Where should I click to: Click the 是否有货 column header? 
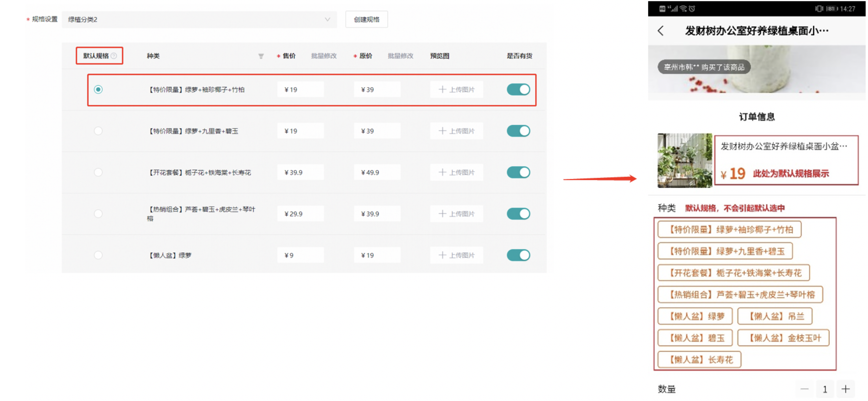(519, 56)
